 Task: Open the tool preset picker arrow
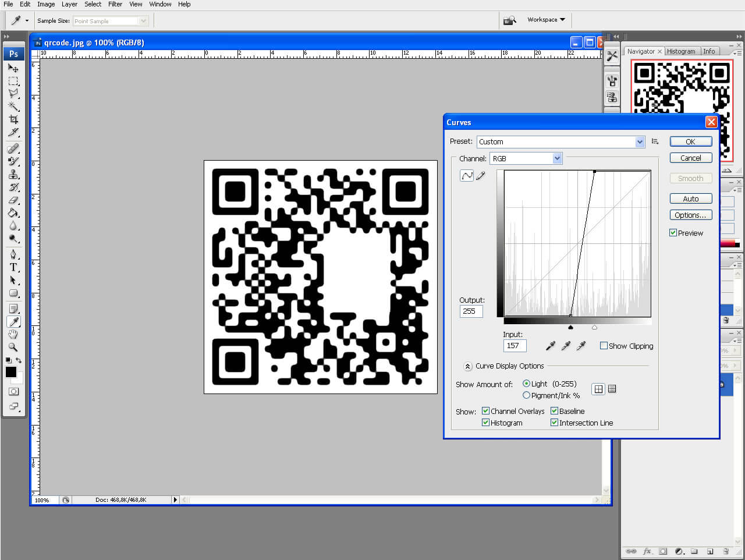click(27, 20)
